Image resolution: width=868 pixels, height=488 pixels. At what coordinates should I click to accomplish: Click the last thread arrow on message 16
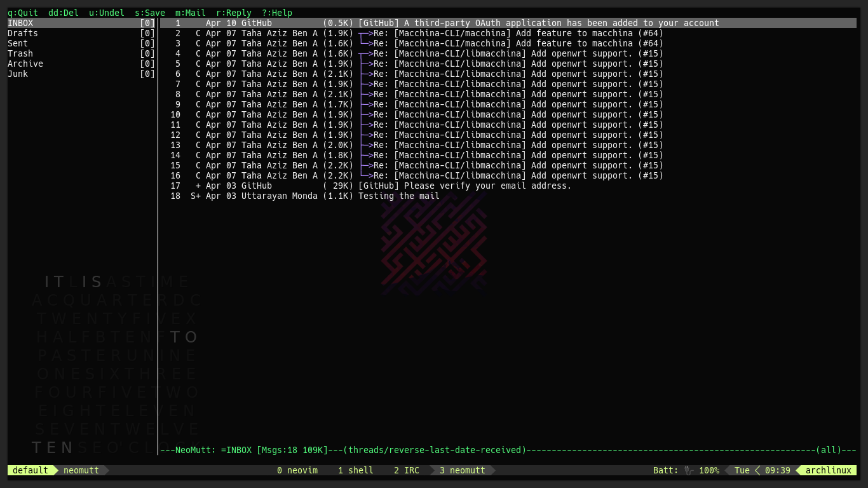click(x=365, y=175)
